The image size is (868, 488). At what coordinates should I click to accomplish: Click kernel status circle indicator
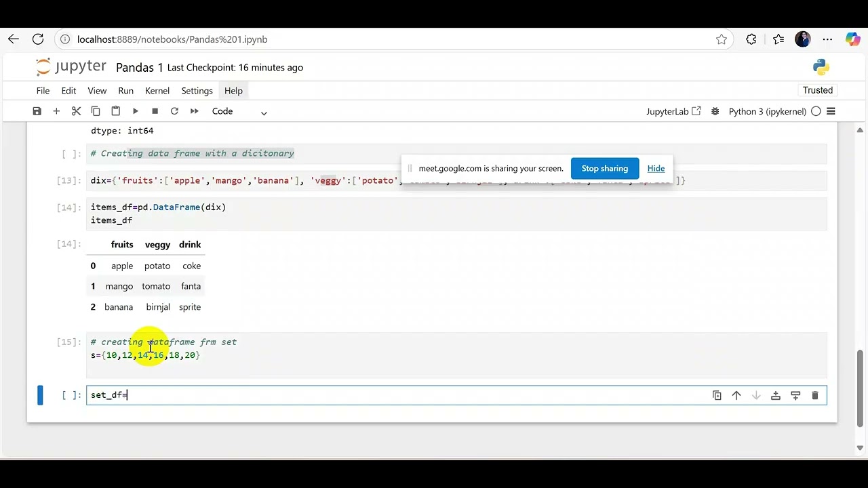(816, 111)
